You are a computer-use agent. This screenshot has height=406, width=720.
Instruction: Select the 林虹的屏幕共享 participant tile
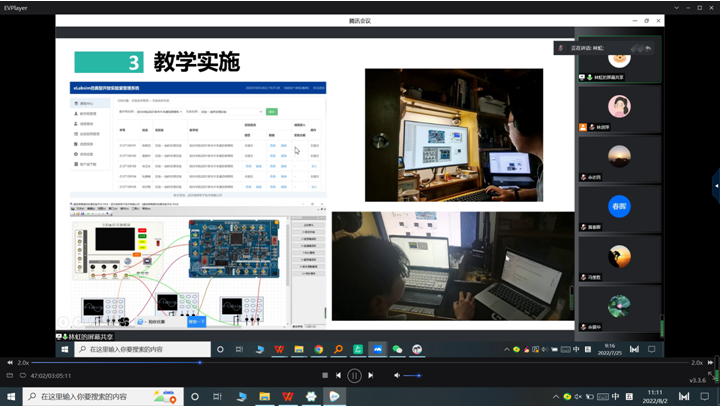[619, 59]
